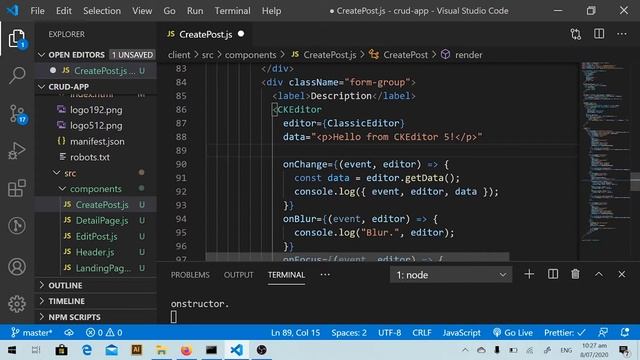This screenshot has width=640, height=360.
Task: Open the Terminal menu
Action: (x=233, y=11)
